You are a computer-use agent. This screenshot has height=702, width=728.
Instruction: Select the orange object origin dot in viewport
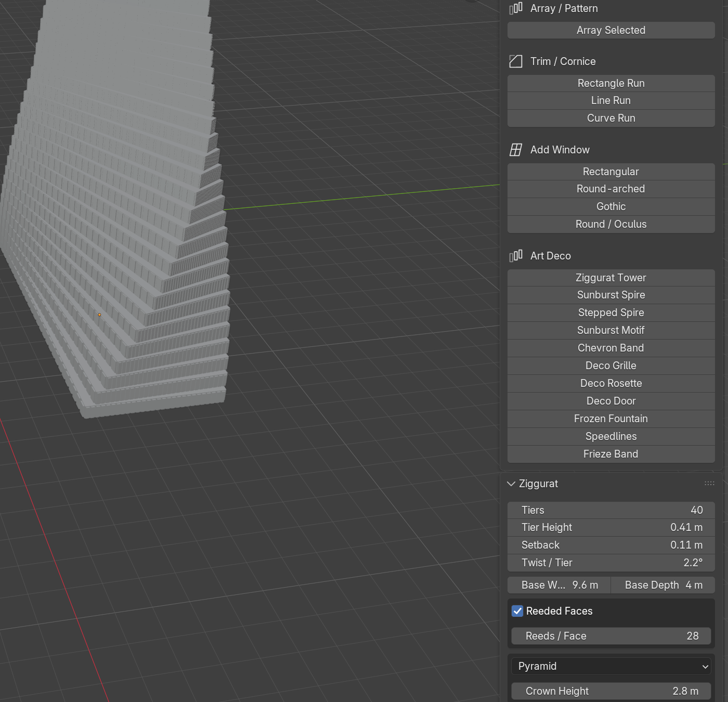coord(99,315)
